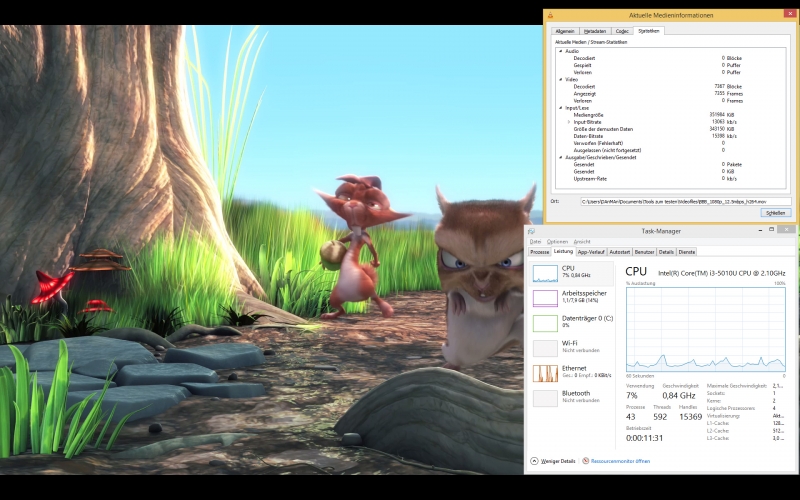This screenshot has width=800, height=500.
Task: Click the '15369' Handles count
Action: [x=690, y=417]
